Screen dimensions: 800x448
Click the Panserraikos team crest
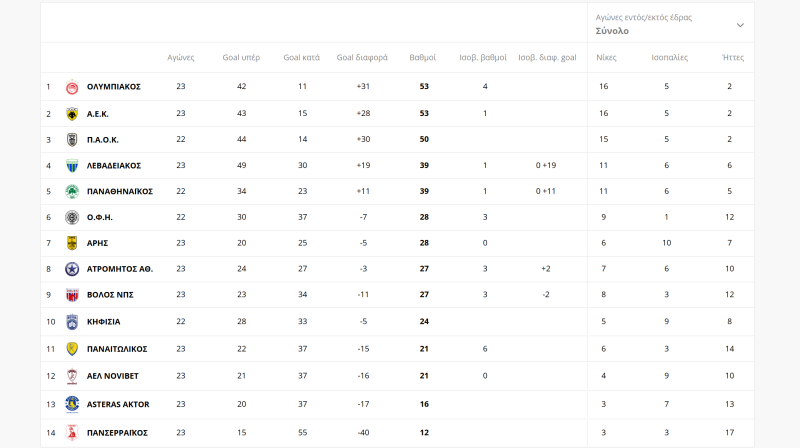(72, 432)
